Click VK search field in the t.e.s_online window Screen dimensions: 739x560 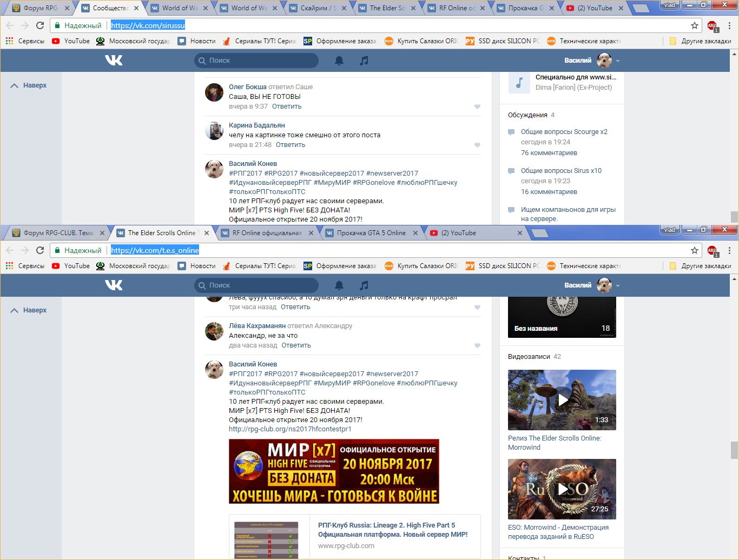pos(256,285)
